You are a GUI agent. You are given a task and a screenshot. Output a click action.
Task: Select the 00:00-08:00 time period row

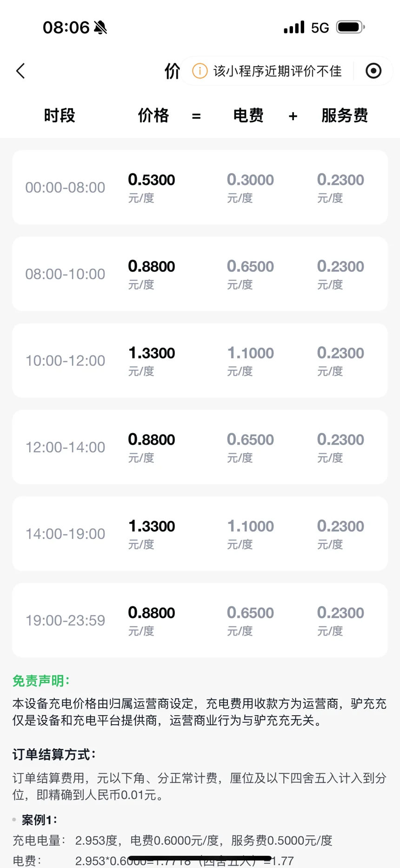pos(200,187)
